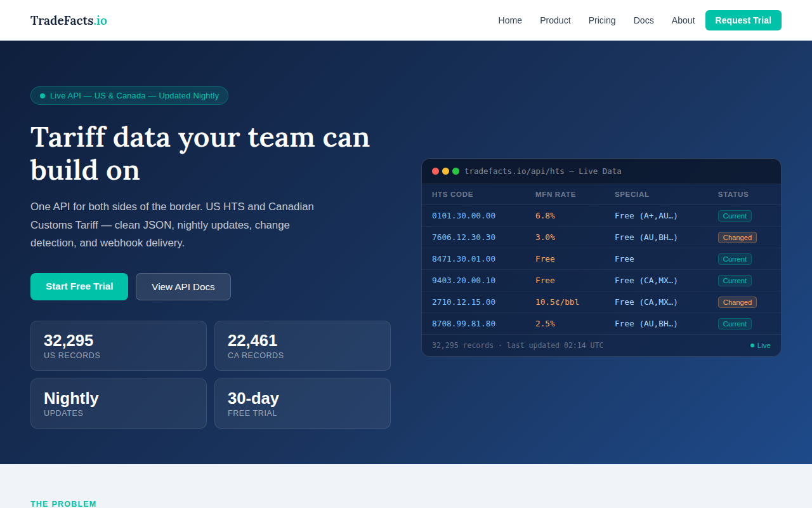Click the 30-day Free Trial card
Viewport: 812px width, 508px height.
303,403
